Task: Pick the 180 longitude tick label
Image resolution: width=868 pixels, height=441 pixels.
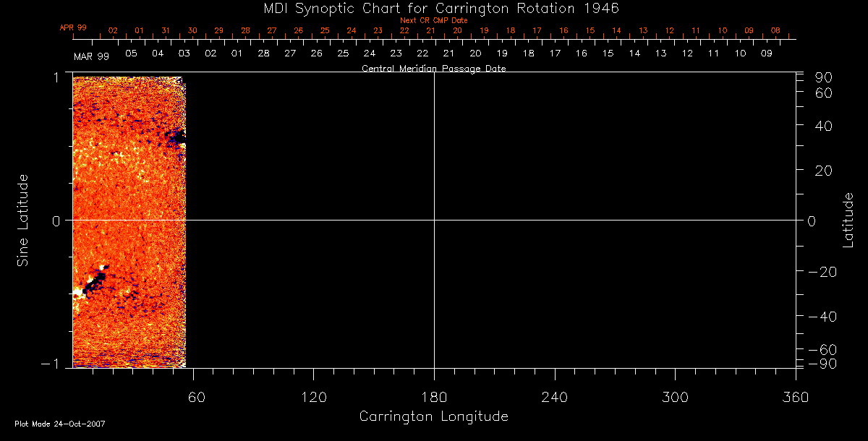Action: coord(434,397)
